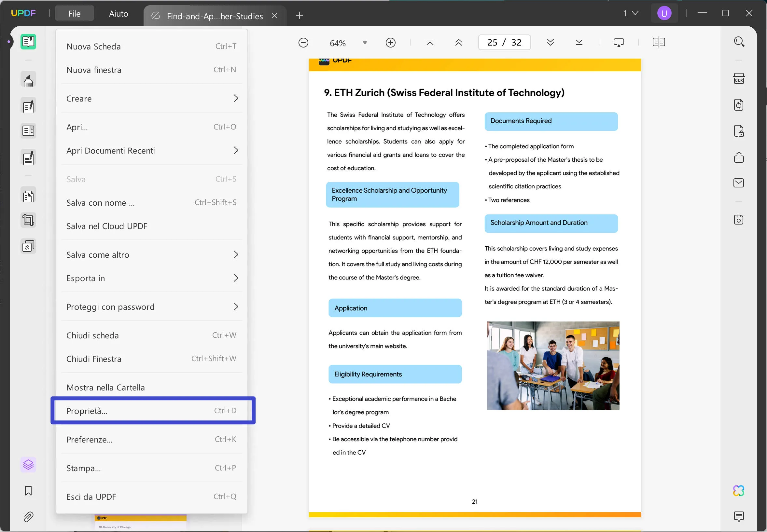Open the Protect PDF lock icon
Screen dimensions: 767x532
point(739,131)
